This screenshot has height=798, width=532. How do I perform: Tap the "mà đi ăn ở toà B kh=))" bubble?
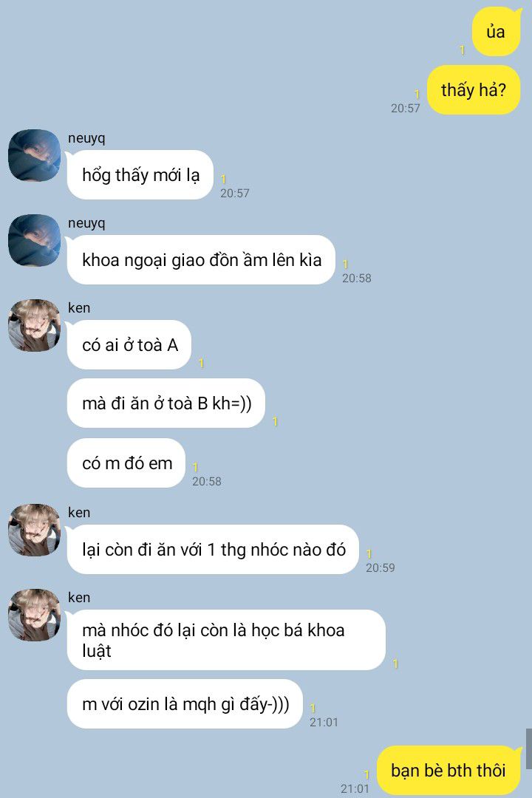click(166, 403)
